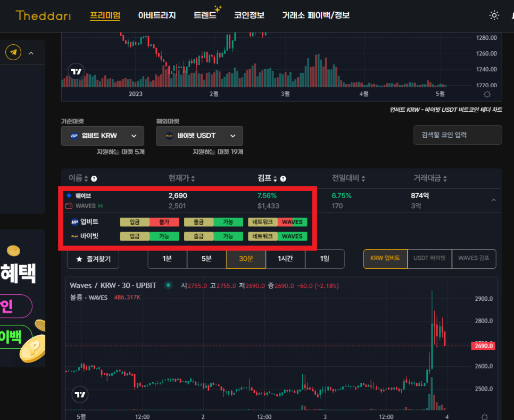Open the 업비트 KRW base market dropdown
This screenshot has width=514, height=420.
[103, 136]
